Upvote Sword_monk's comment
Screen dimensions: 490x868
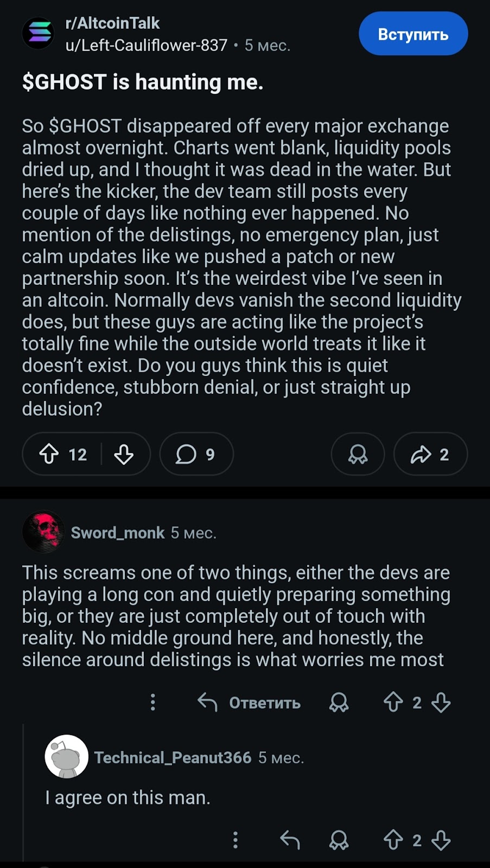point(393,703)
